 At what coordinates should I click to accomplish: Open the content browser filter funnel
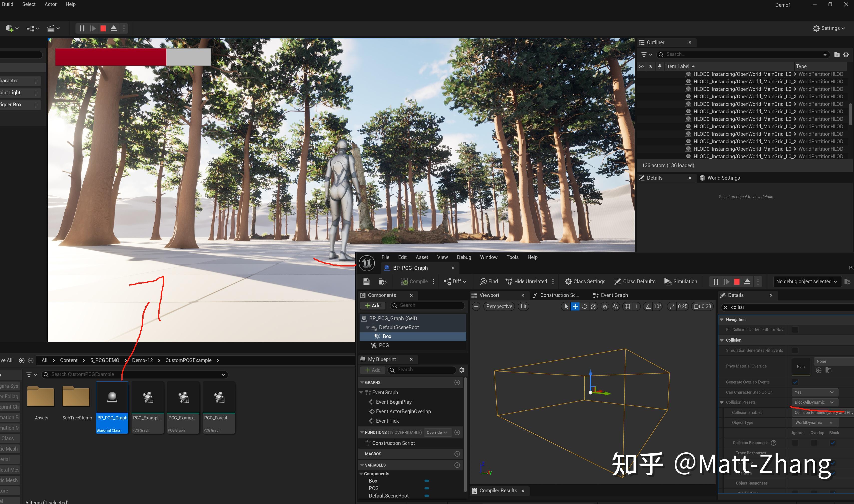29,374
